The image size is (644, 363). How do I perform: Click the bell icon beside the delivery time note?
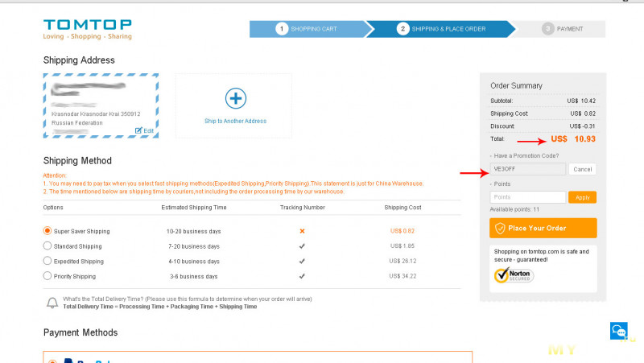pos(52,303)
